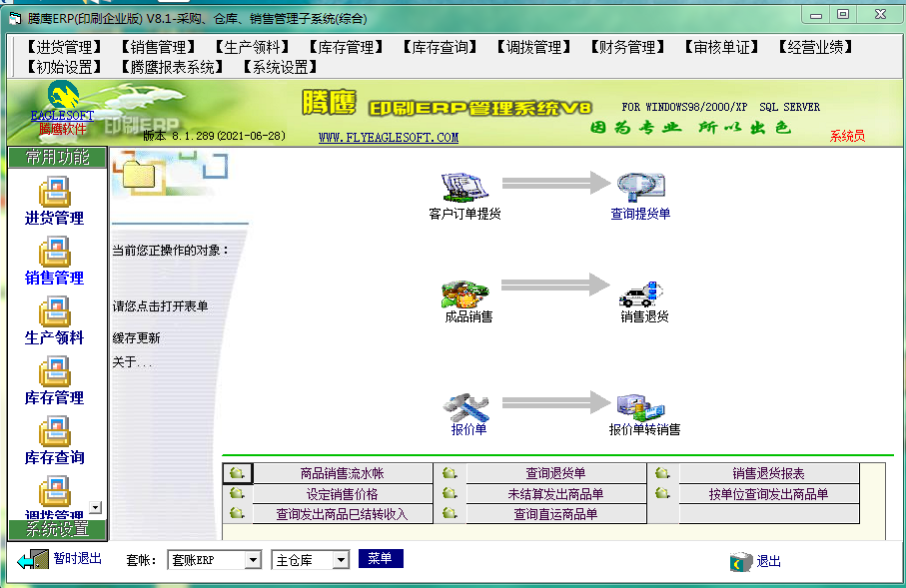Image resolution: width=906 pixels, height=588 pixels.
Task: Click the 退出 exit icon
Action: [741, 561]
